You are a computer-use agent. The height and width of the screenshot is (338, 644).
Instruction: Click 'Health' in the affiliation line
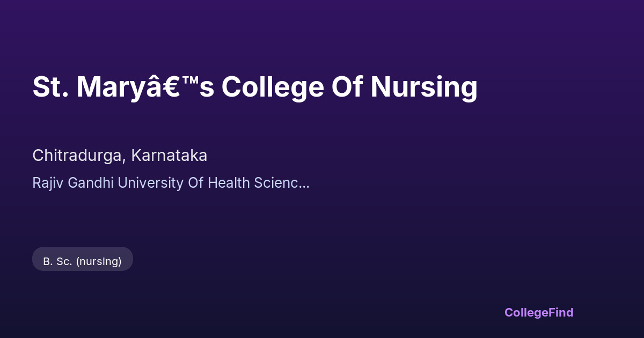click(229, 183)
